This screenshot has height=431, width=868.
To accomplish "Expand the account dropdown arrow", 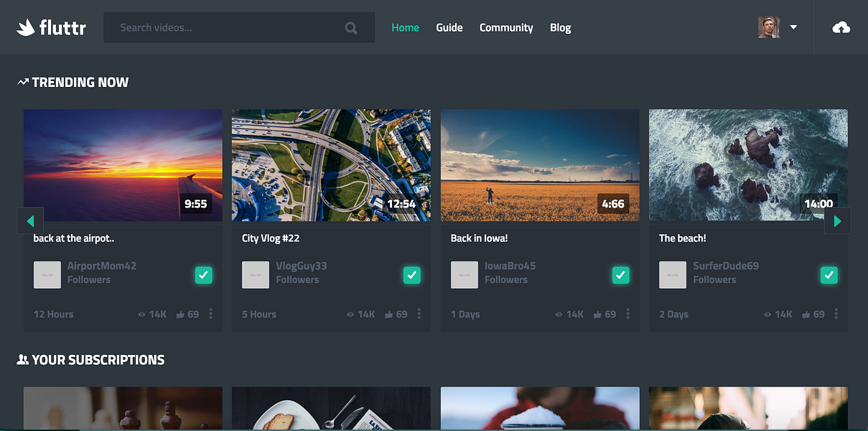I will click(x=793, y=27).
